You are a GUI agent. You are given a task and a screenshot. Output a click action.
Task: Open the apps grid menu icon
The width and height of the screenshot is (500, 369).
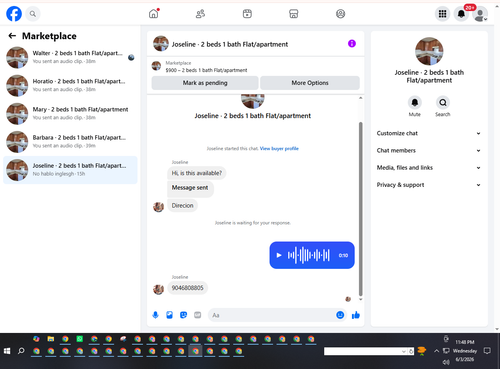tap(442, 14)
